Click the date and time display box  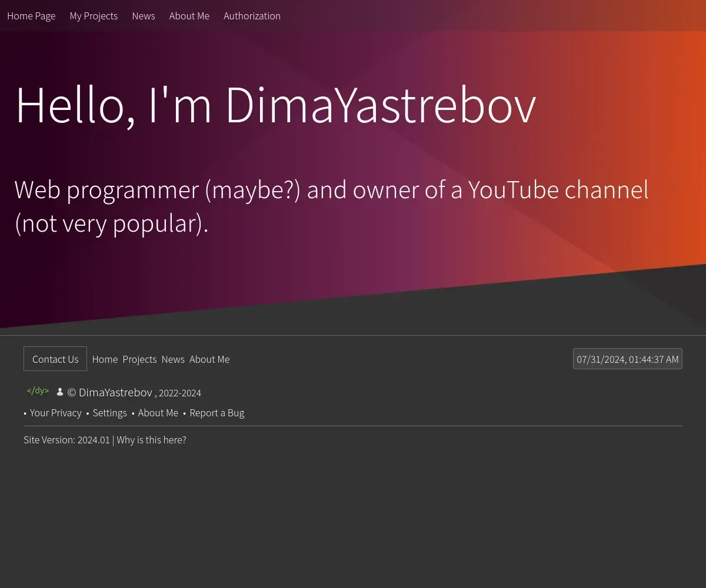point(628,359)
